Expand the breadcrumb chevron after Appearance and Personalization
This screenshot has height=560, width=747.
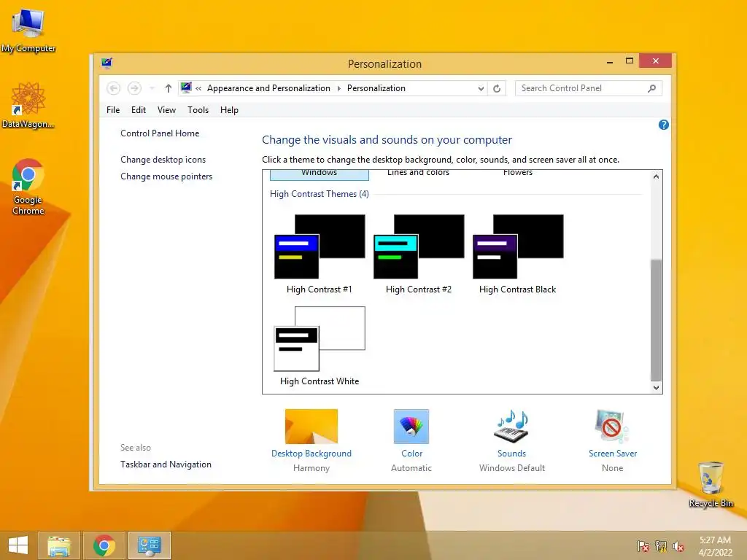(x=338, y=88)
